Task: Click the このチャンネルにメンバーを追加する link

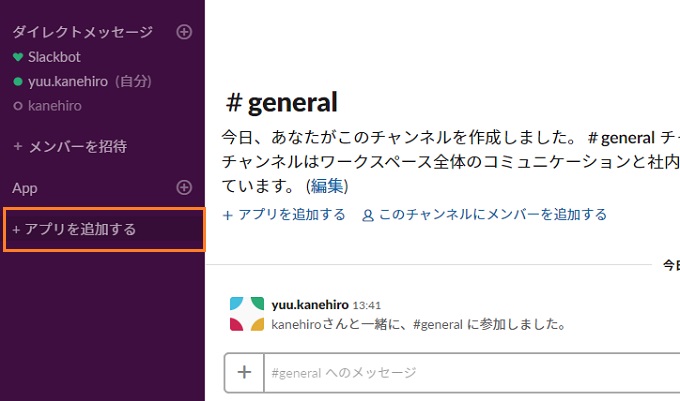Action: 491,214
